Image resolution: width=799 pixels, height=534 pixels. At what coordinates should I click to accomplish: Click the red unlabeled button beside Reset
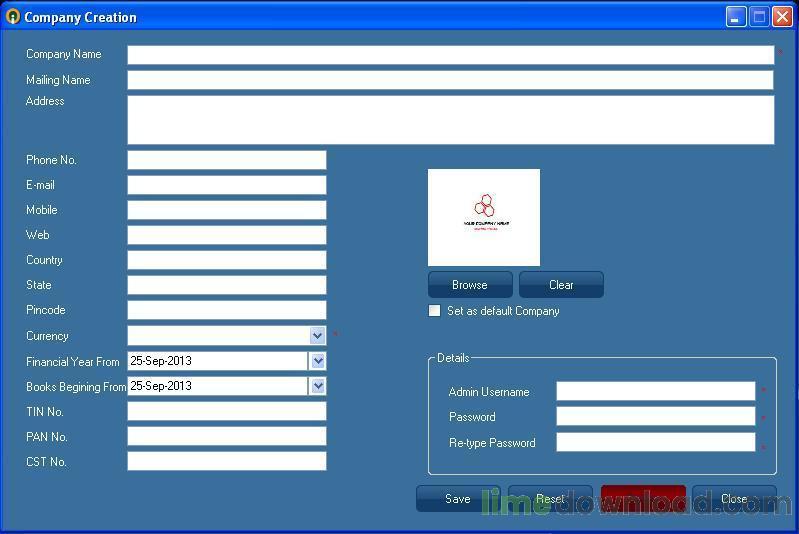(643, 498)
